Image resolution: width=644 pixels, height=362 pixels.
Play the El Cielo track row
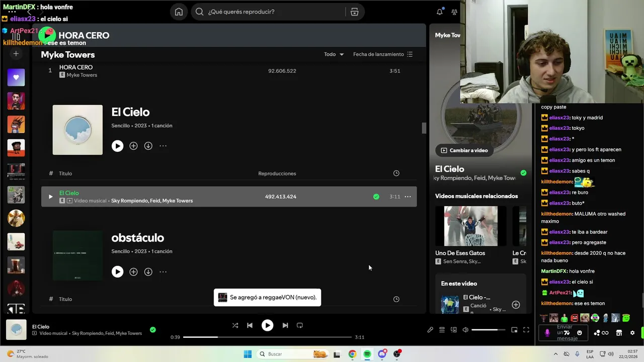click(x=50, y=197)
